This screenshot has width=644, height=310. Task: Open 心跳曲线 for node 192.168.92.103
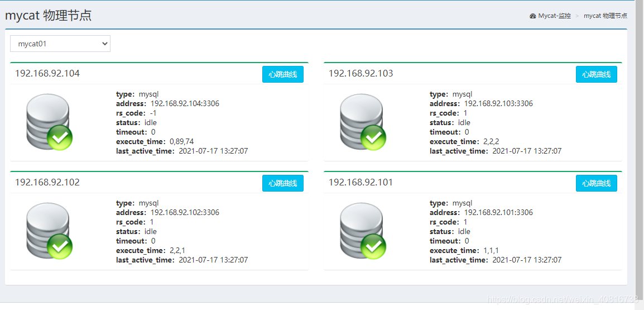[597, 74]
